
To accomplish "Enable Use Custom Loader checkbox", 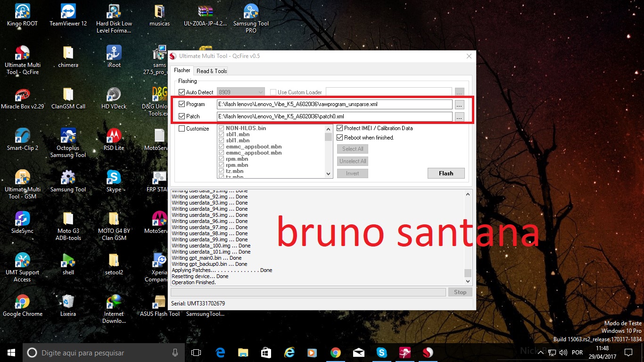I will pyautogui.click(x=273, y=92).
